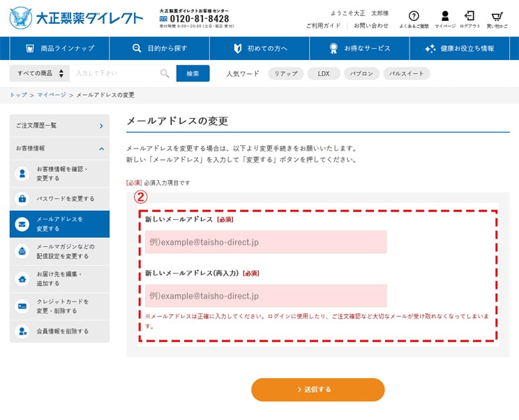519x420 pixels.
Task: Click the logout icon
Action: pyautogui.click(x=470, y=16)
